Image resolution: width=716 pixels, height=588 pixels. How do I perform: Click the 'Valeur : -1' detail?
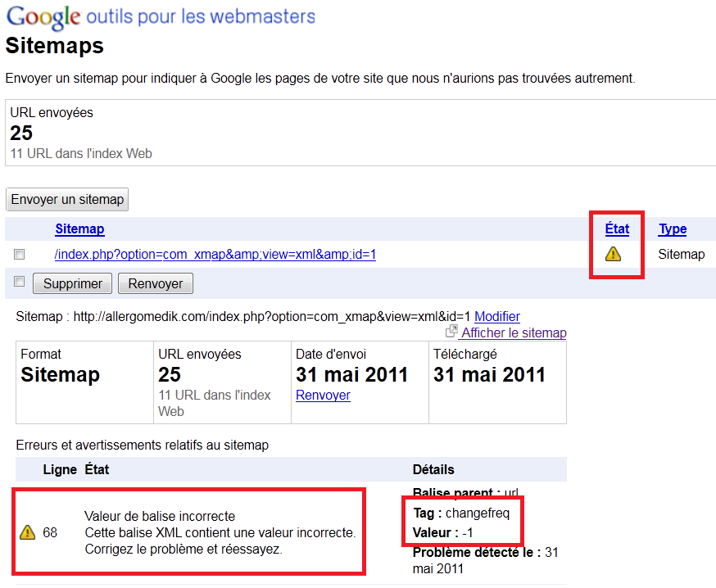pyautogui.click(x=443, y=533)
